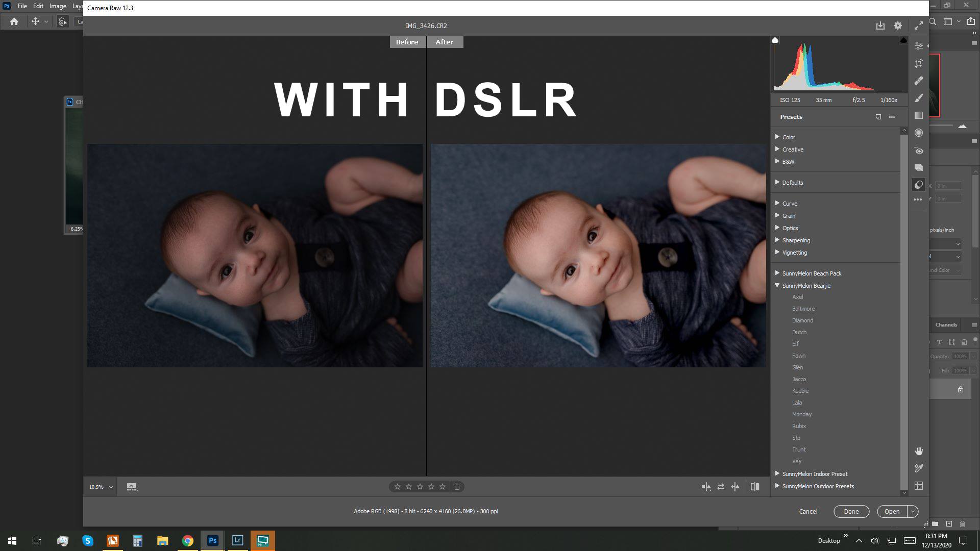Screen dimensions: 980x551
Task: Apply the Baltimore preset
Action: 803,309
